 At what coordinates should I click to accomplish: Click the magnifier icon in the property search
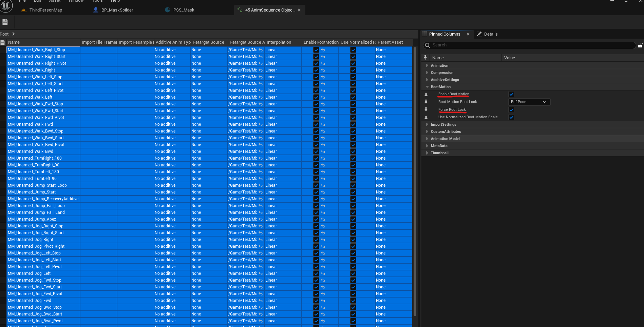[428, 45]
